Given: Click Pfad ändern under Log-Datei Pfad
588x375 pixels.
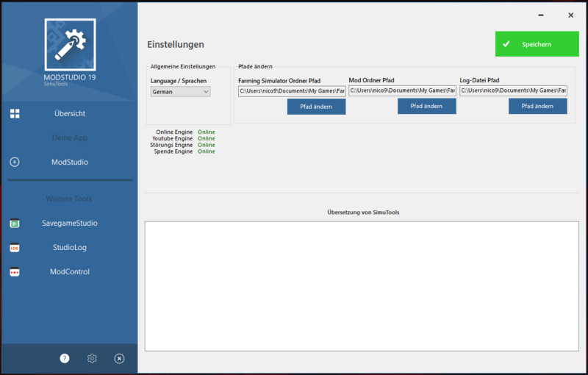Looking at the screenshot, I should pyautogui.click(x=537, y=107).
